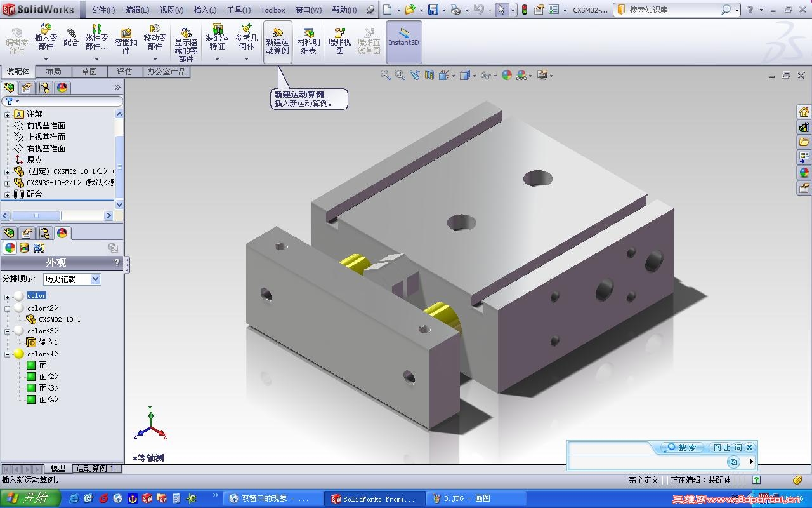Expand the 配合 tree node
This screenshot has height=508, width=812.
(x=8, y=194)
